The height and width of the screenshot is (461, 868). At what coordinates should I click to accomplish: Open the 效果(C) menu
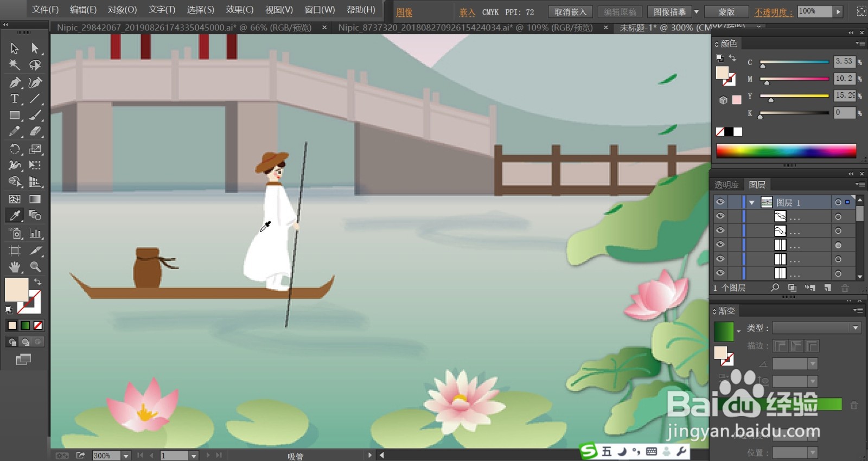click(x=240, y=10)
